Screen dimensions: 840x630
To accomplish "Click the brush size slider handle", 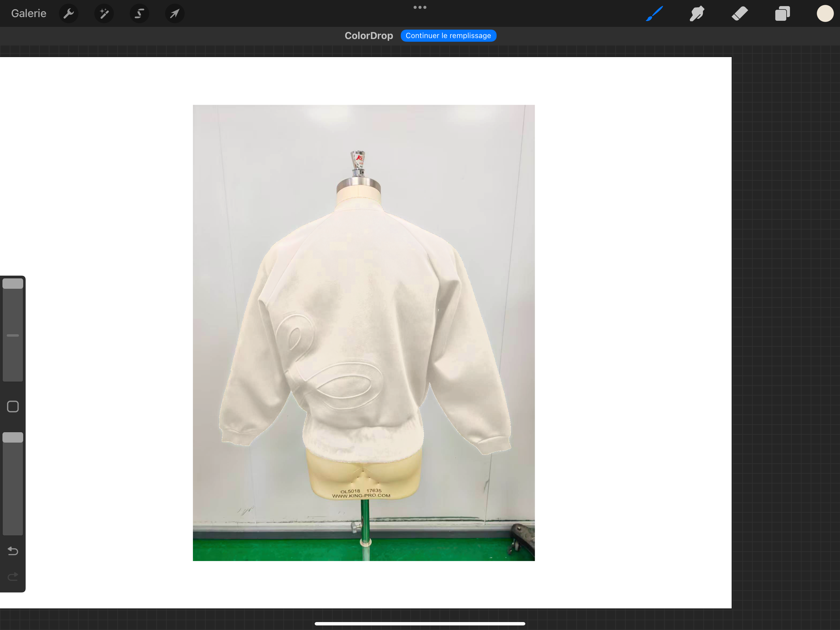I will point(13,284).
